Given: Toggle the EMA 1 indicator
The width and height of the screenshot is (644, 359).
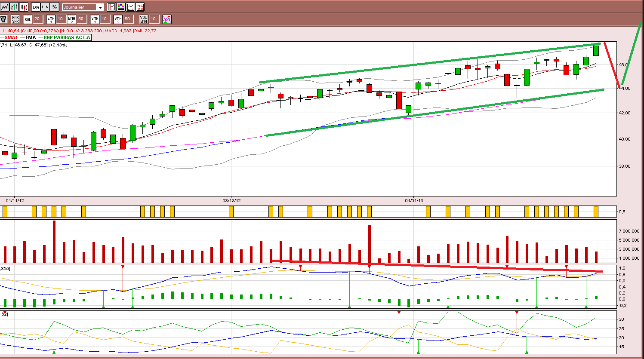Looking at the screenshot, I should pyautogui.click(x=51, y=19).
